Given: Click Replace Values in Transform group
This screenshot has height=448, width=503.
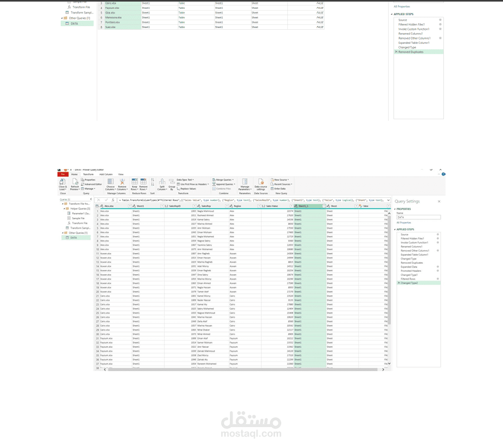Looking at the screenshot, I should pos(186,189).
